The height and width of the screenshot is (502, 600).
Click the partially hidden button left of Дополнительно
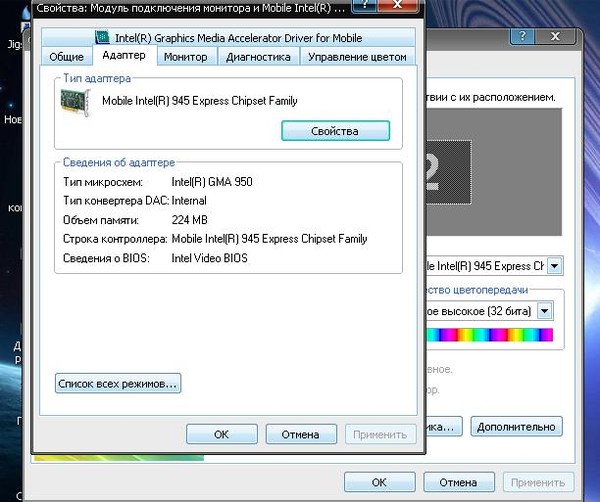coord(444,427)
